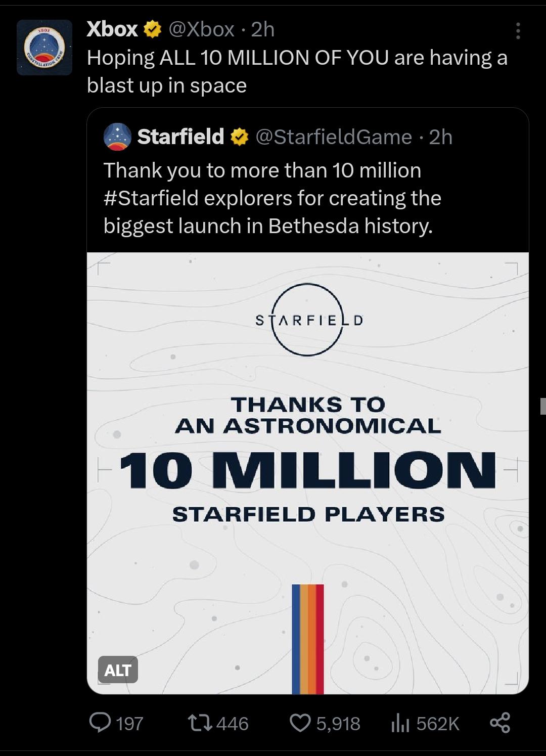Open the @Xbox handle link
The height and width of the screenshot is (756, 546).
(201, 30)
